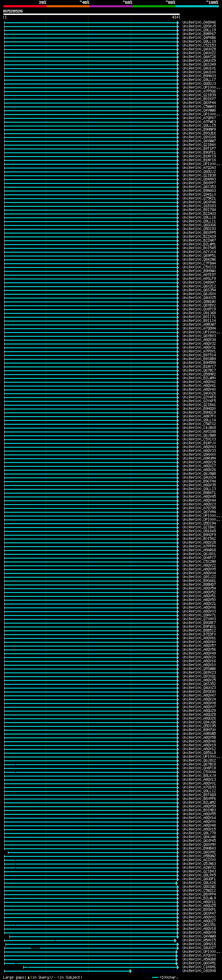Select hit label UniRef100_A9SLF9
Viewport: 222px width, 980px height.
pyautogui.click(x=199, y=278)
